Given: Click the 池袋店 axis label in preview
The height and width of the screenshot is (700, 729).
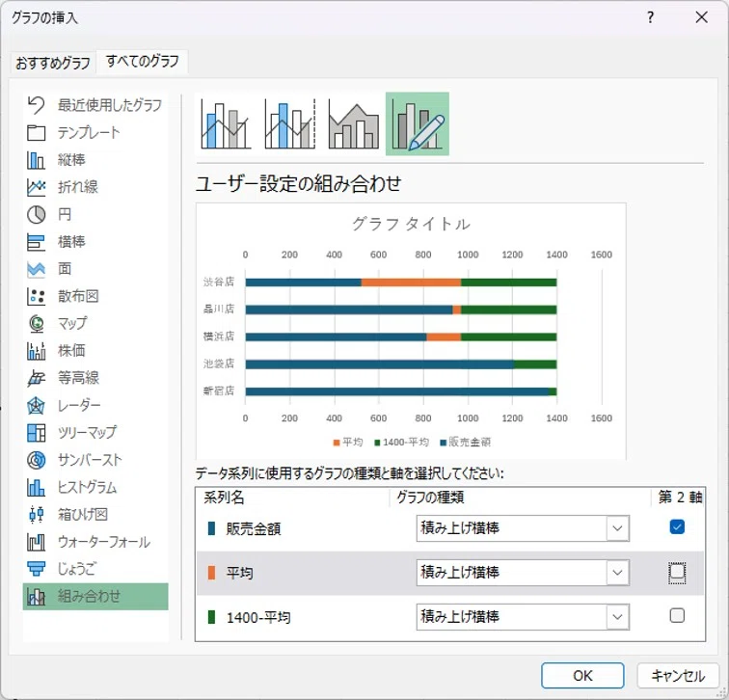Looking at the screenshot, I should point(219,363).
